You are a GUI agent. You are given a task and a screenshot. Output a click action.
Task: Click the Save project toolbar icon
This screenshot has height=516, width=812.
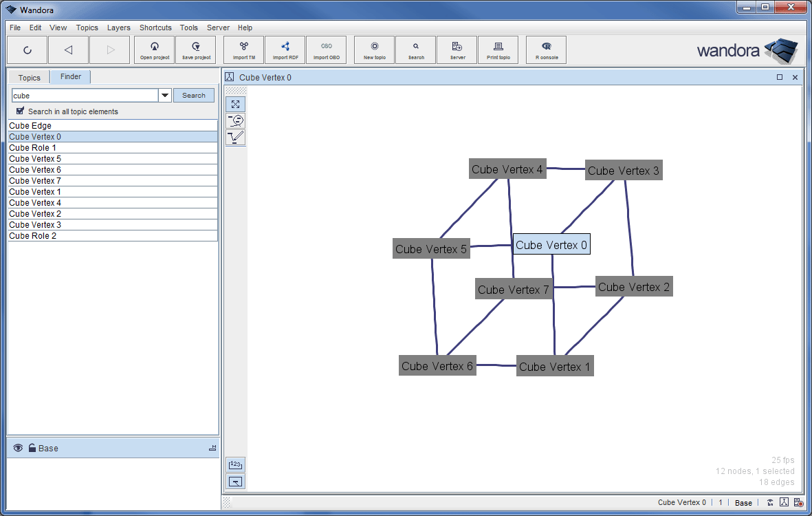coord(195,50)
